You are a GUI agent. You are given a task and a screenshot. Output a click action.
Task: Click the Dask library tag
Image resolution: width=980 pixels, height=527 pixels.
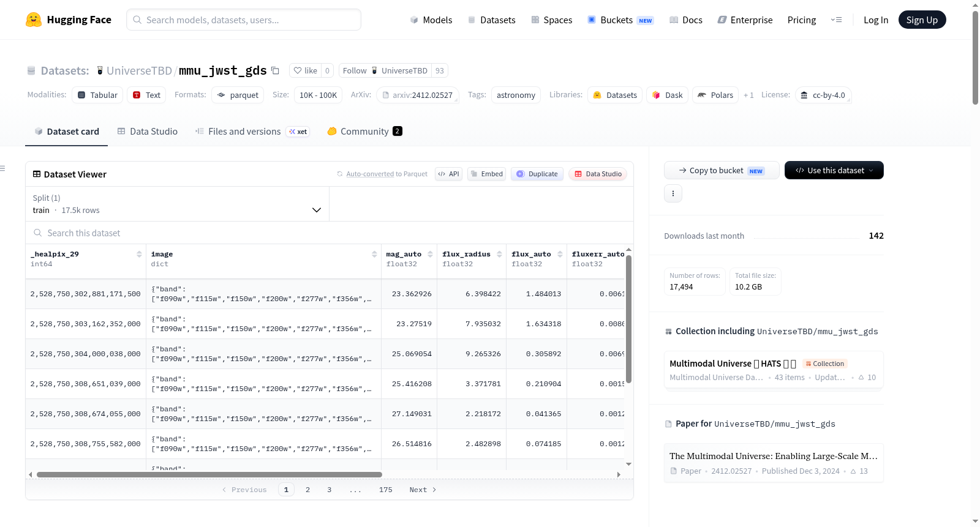667,95
